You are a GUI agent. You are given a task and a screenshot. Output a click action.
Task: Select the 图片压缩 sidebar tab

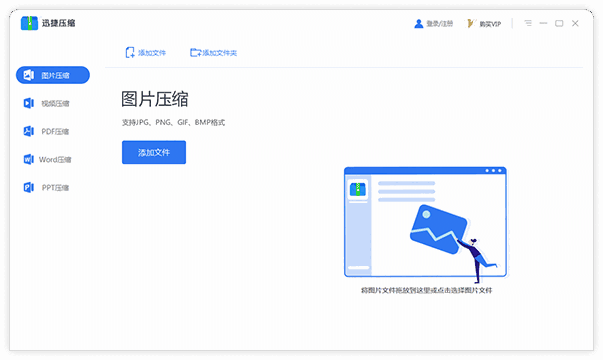click(x=53, y=75)
